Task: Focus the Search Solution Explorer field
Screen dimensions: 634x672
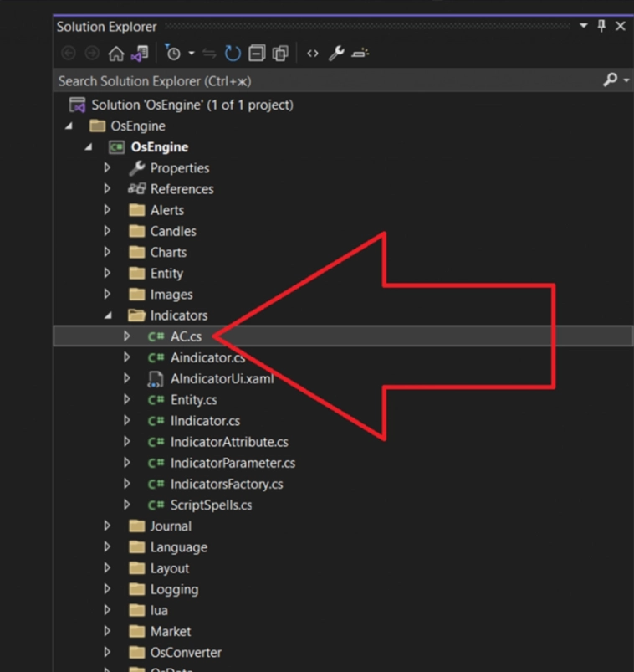Action: coord(318,81)
